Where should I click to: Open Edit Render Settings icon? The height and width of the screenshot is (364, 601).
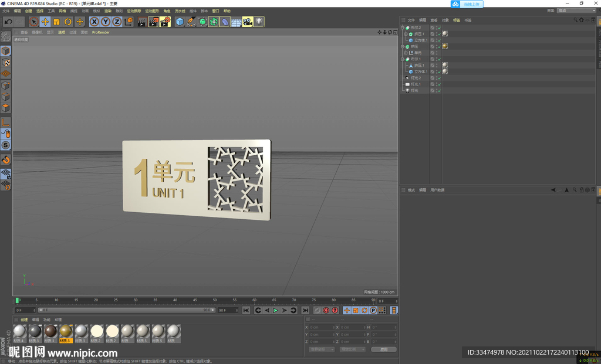pos(166,22)
